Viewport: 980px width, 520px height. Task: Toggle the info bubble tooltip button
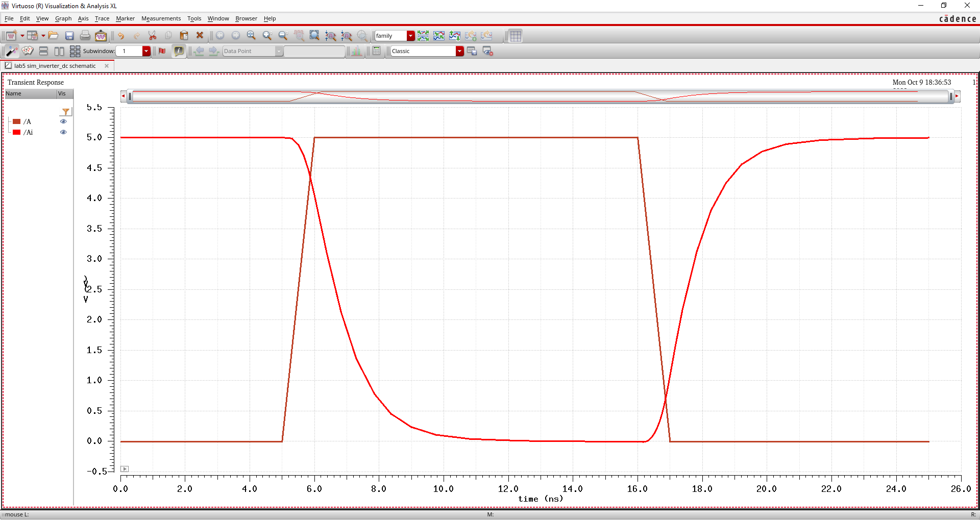[179, 51]
